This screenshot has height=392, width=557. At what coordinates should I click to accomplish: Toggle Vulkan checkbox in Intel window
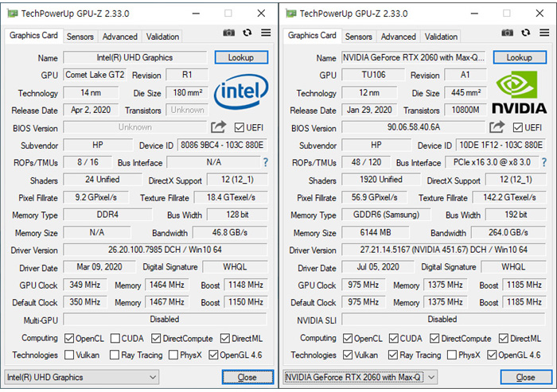[x=69, y=355]
